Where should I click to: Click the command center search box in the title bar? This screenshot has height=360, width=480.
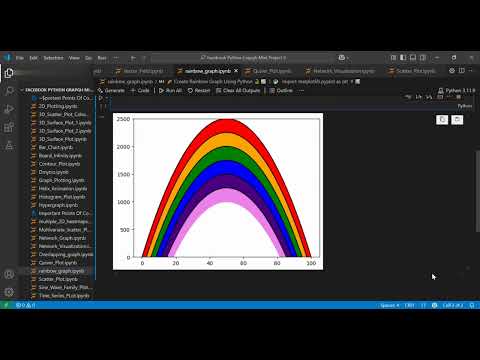click(x=243, y=58)
